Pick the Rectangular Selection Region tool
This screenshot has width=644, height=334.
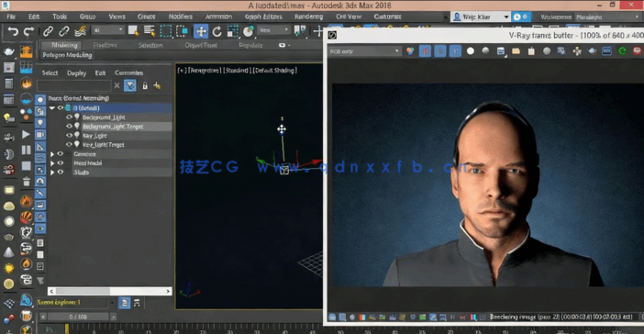pos(165,31)
